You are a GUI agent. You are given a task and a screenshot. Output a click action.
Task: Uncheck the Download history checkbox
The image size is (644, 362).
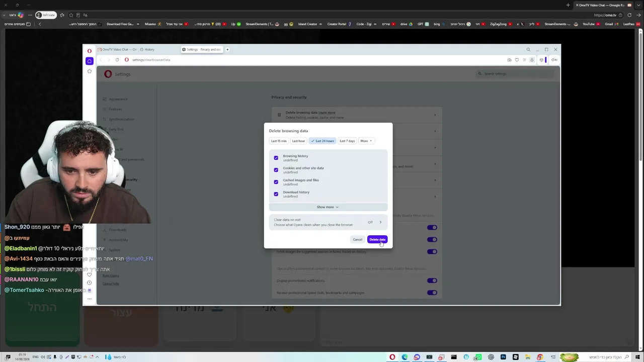[276, 194]
